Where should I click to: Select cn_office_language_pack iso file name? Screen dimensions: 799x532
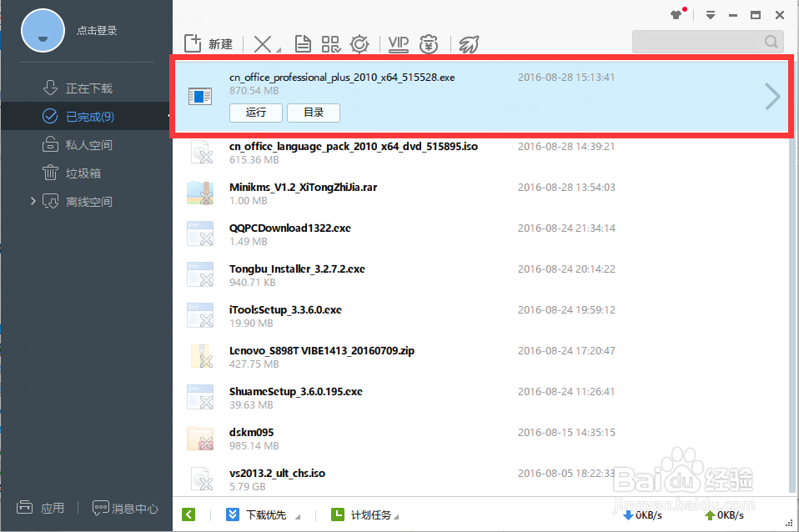click(354, 147)
